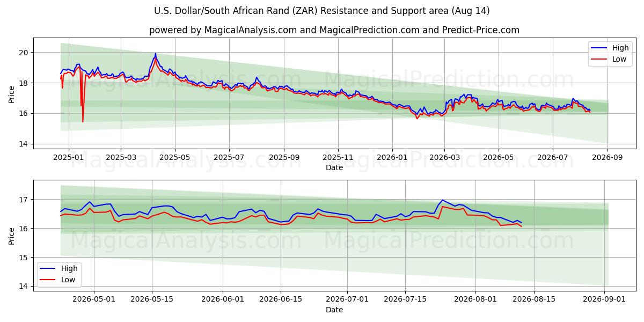Screen dimensions: 644x322
Task: Select the 'Low' label in the lower chart legend
Action: tap(68, 280)
